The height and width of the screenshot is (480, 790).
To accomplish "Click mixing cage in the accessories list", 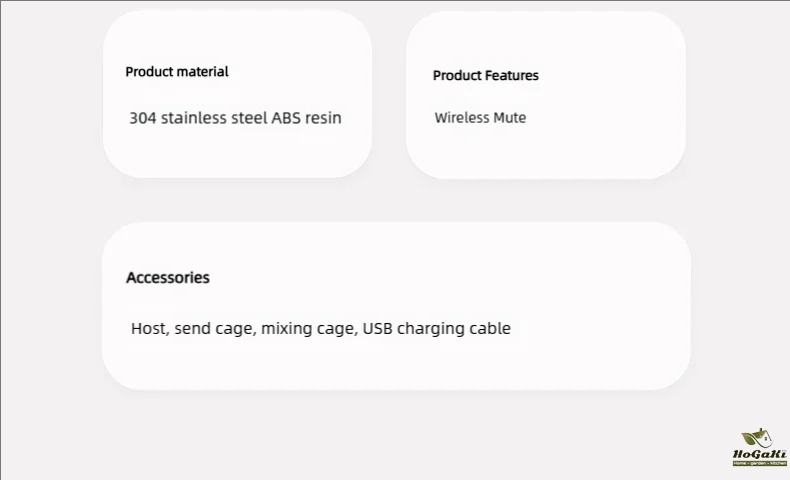I will 309,329.
